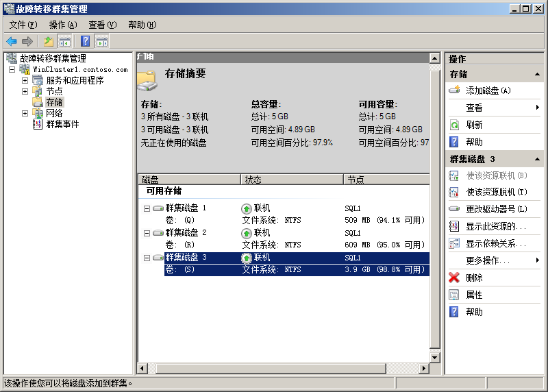
Task: Click the WinCluster1.contoso.com cluster icon
Action: [25, 69]
